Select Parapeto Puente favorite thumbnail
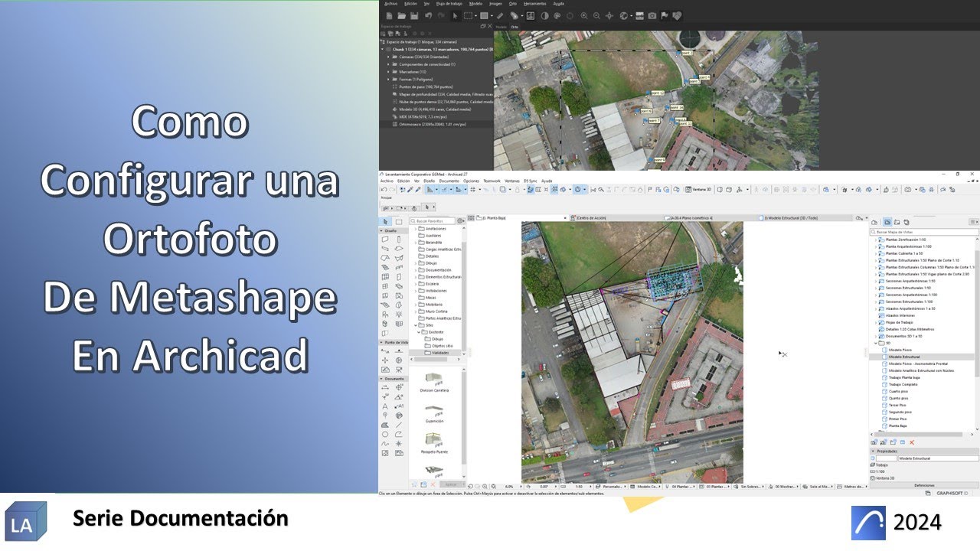Viewport: 980px width, 551px height. [435, 442]
